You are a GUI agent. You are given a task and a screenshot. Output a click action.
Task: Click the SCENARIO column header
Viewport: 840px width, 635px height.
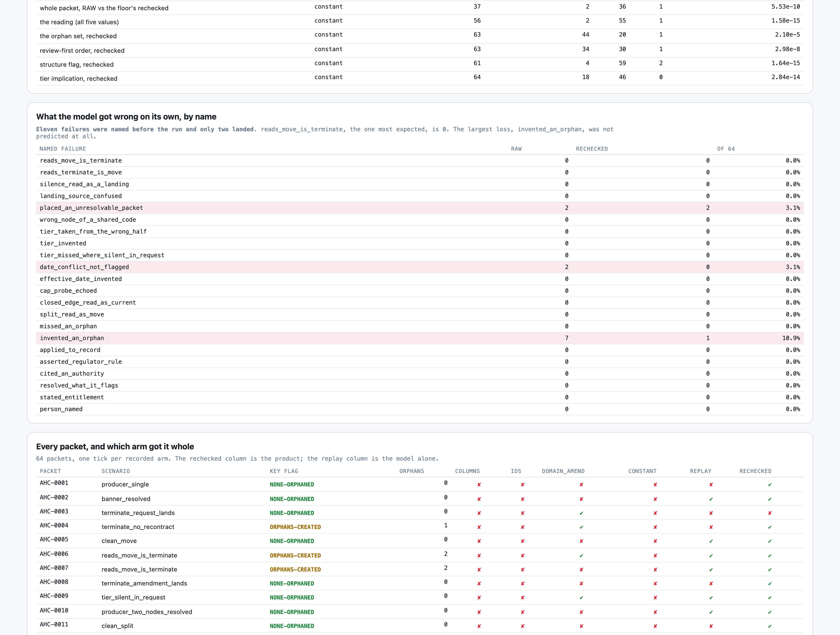tap(115, 471)
